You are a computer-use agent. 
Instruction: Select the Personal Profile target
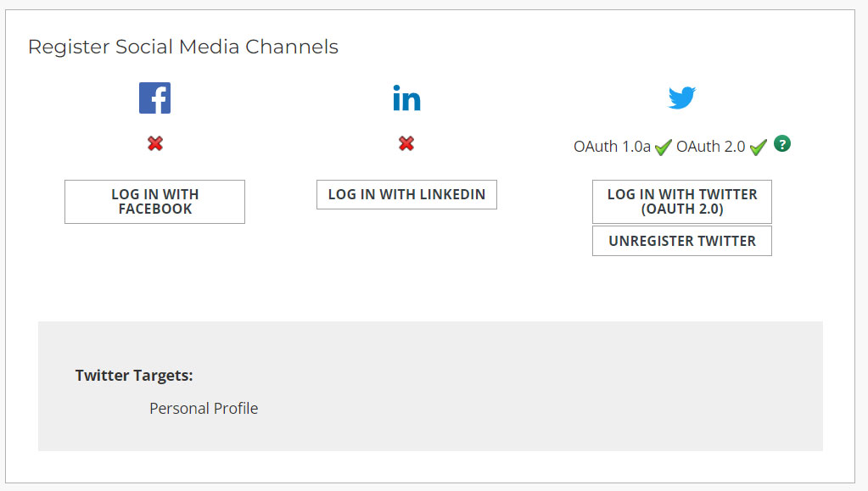[x=204, y=409]
